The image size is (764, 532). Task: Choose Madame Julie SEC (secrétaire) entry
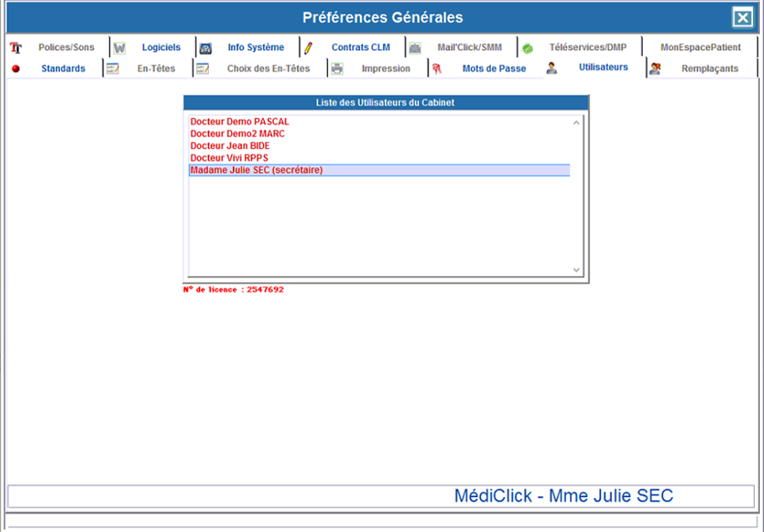[256, 170]
